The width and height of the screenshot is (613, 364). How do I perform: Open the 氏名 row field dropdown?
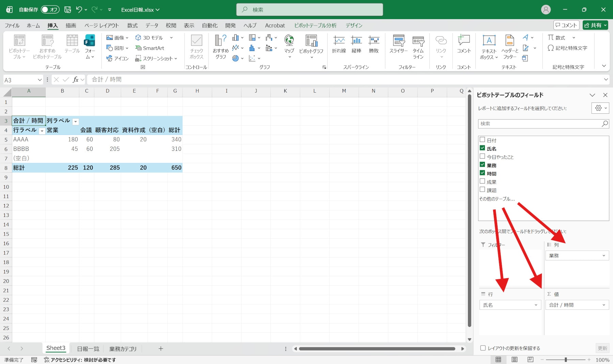pyautogui.click(x=536, y=305)
